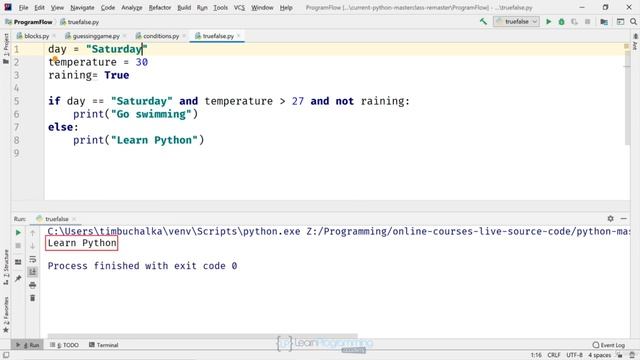
Task: Open Run panel settings gear
Action: click(610, 219)
